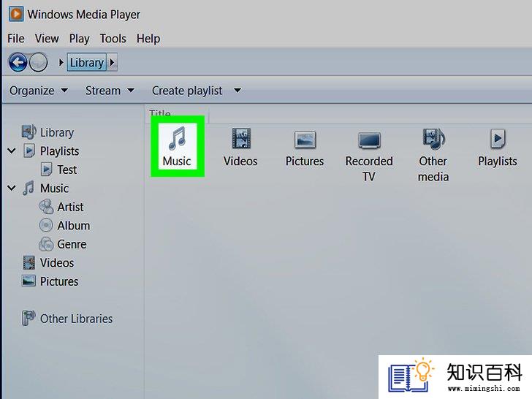Image resolution: width=532 pixels, height=399 pixels.
Task: Select Genre under Music
Action: (72, 244)
